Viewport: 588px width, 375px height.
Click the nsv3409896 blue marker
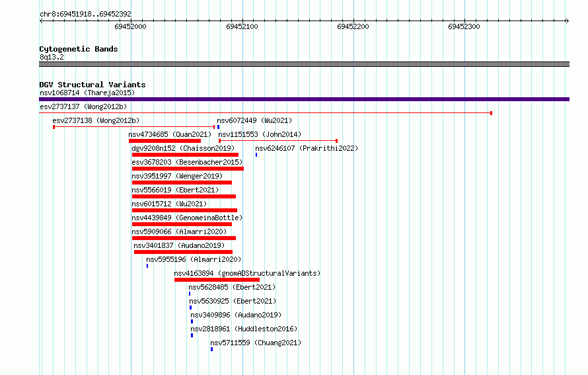[192, 321]
